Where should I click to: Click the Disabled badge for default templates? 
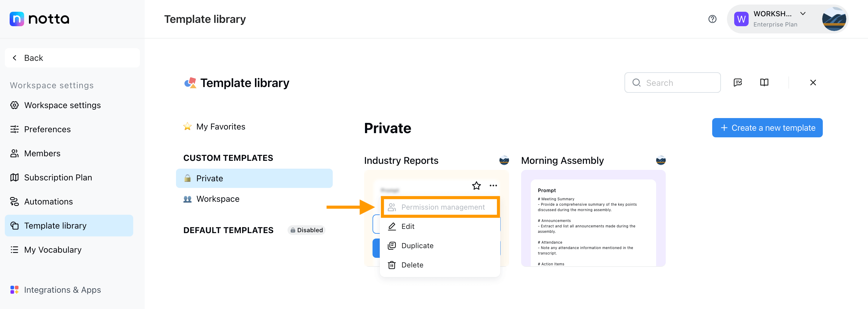tap(307, 230)
